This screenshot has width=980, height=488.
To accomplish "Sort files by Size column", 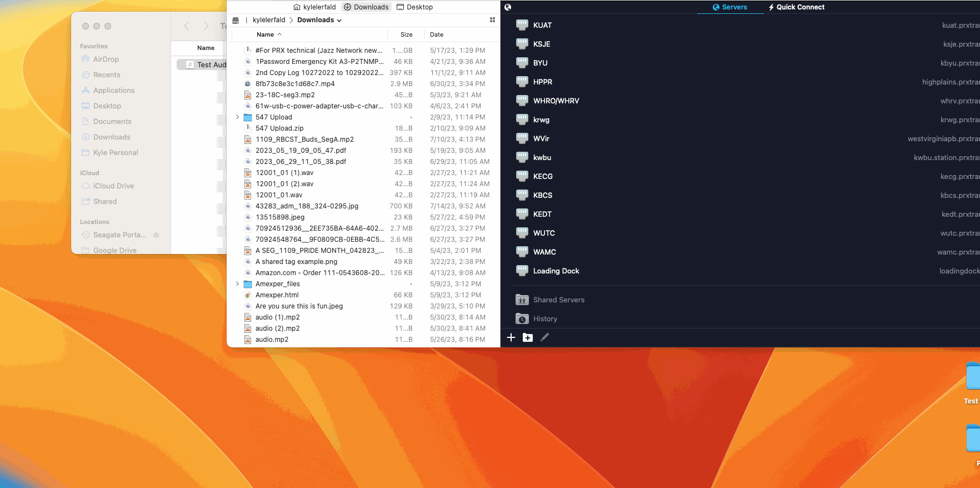I will click(x=407, y=34).
